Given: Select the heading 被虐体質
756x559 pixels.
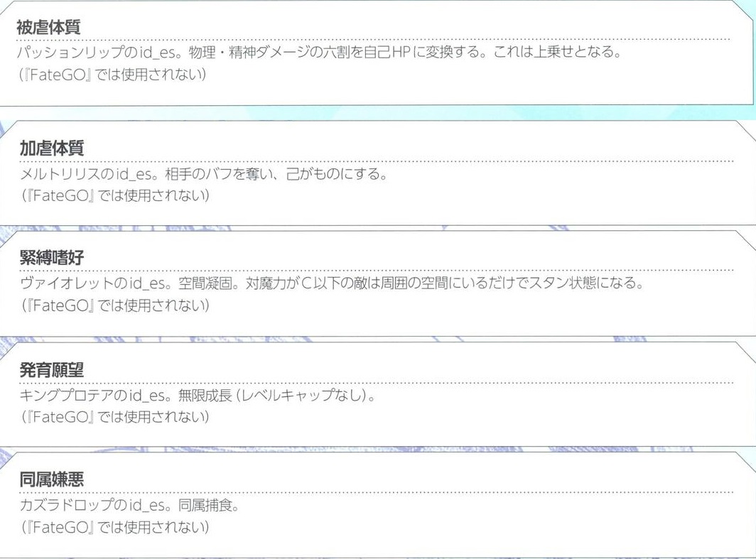Looking at the screenshot, I should click(48, 27).
